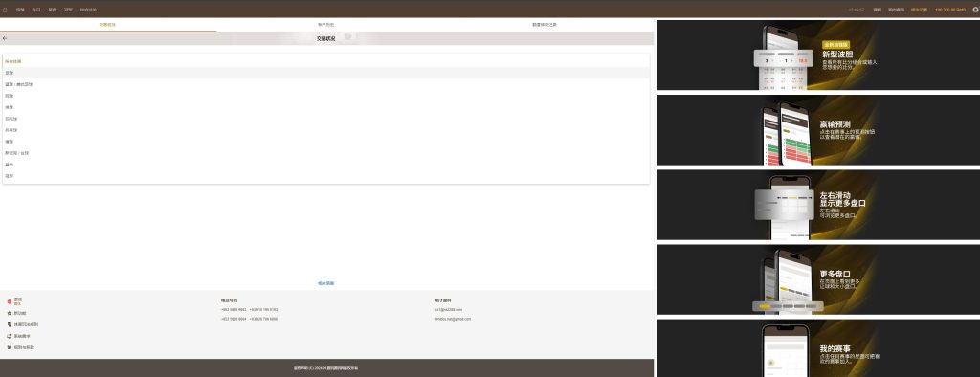Screen dimensions: 980x377
Task: Switch to the rightmost records tab
Action: (x=545, y=24)
